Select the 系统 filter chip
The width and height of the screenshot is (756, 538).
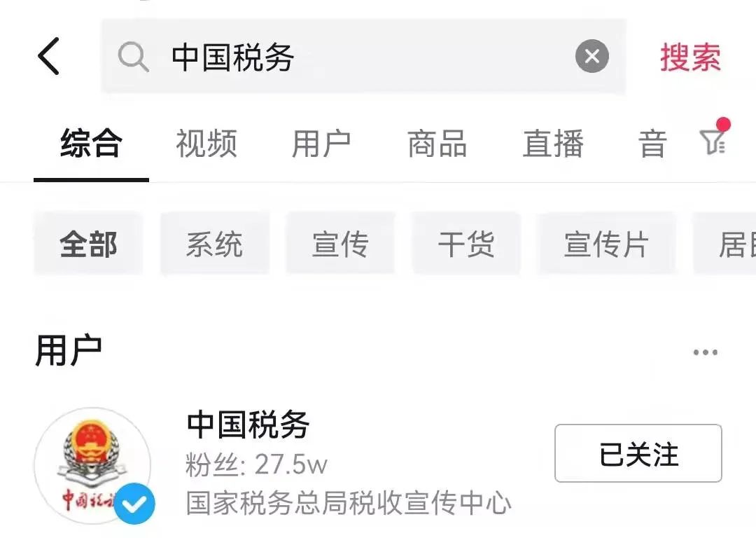click(x=215, y=244)
